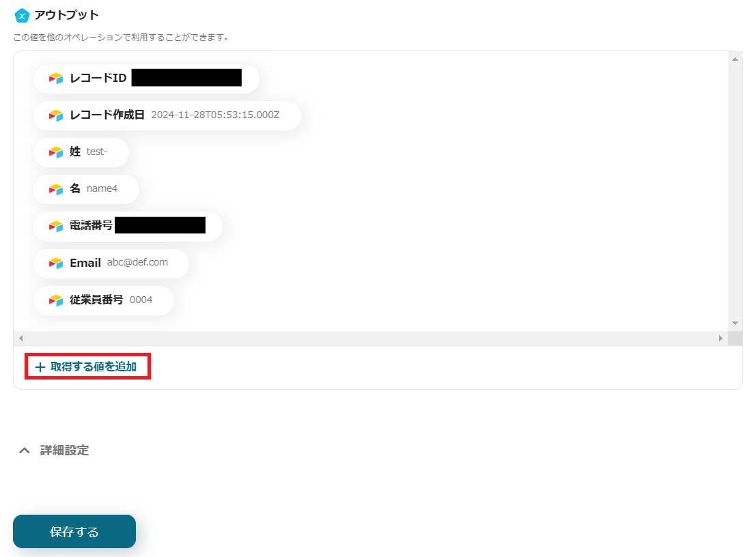Viewport: 756px width, 557px height.
Task: Click the Airtable icon beside 従業員番号
Action: pos(56,300)
